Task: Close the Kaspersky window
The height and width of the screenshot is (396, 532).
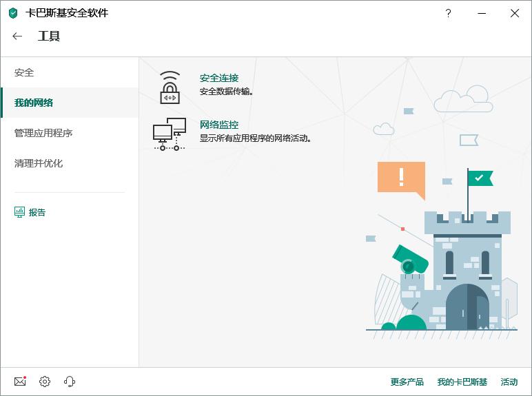Action: pos(515,13)
